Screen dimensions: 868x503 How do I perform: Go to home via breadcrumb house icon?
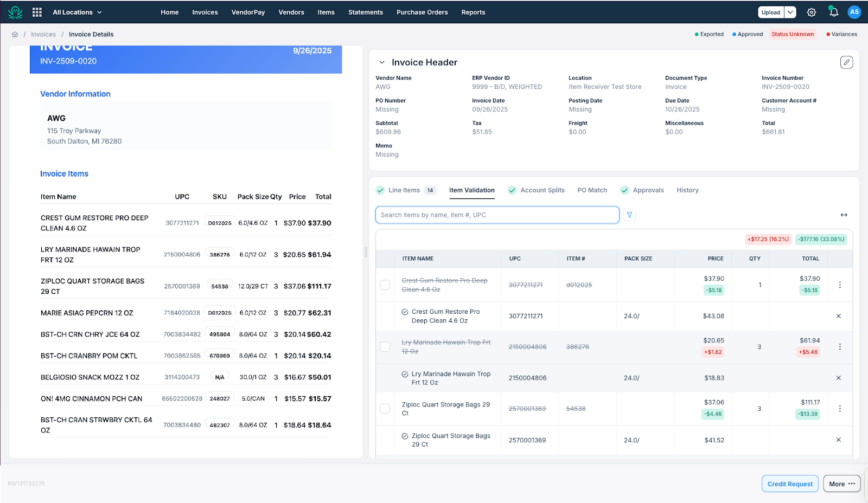(x=15, y=34)
